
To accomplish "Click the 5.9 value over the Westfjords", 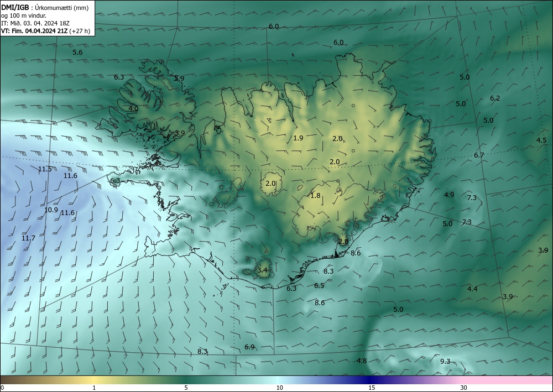I will coord(179,79).
